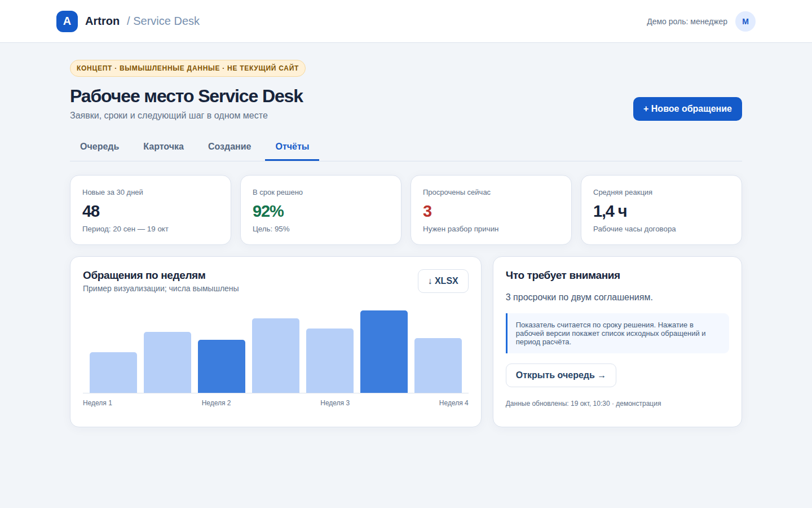Select the Создание tab

230,147
